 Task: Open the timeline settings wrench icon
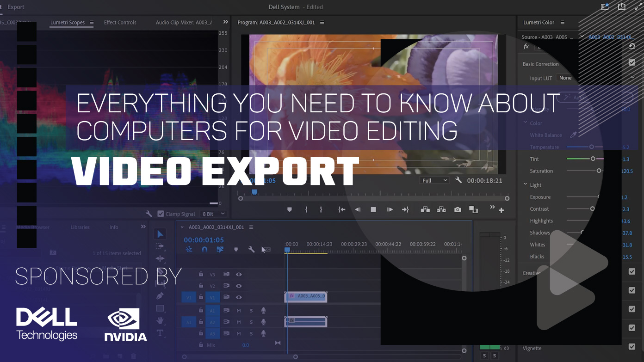[252, 249]
